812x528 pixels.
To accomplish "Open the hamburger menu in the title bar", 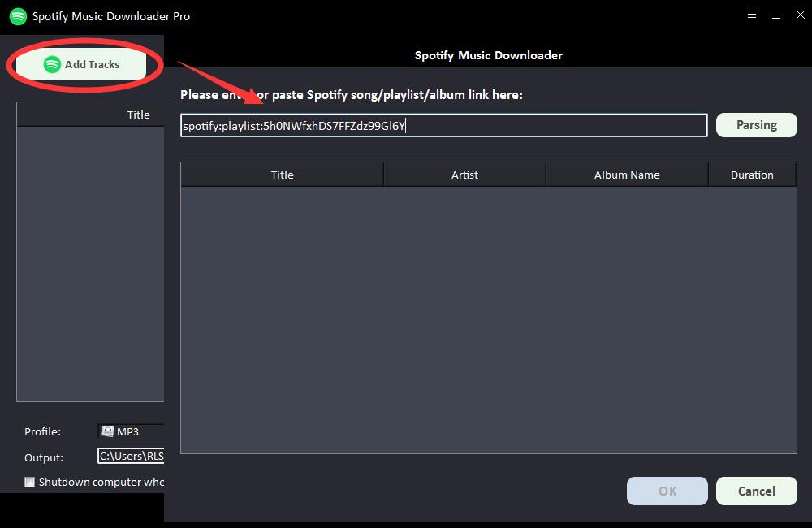I will (752, 15).
